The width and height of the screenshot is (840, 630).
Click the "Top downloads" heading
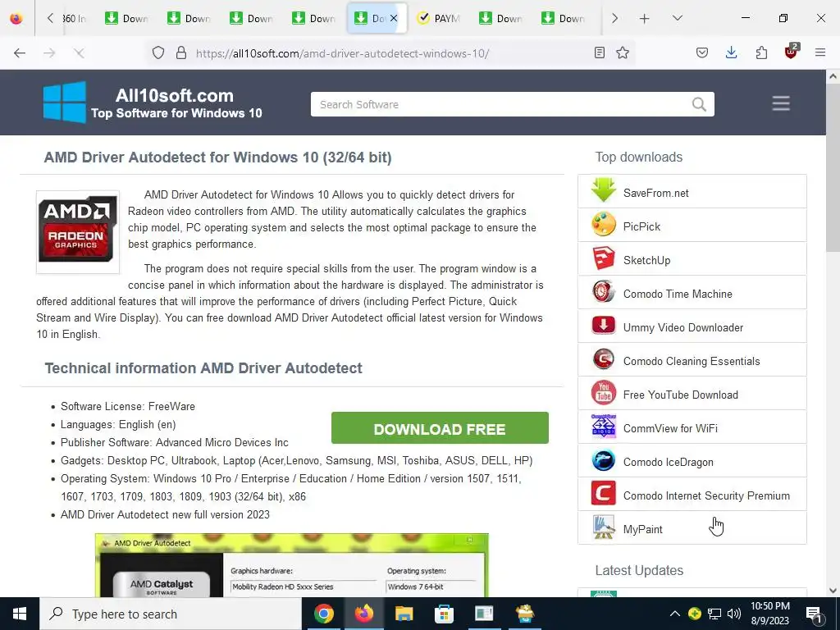click(x=638, y=157)
